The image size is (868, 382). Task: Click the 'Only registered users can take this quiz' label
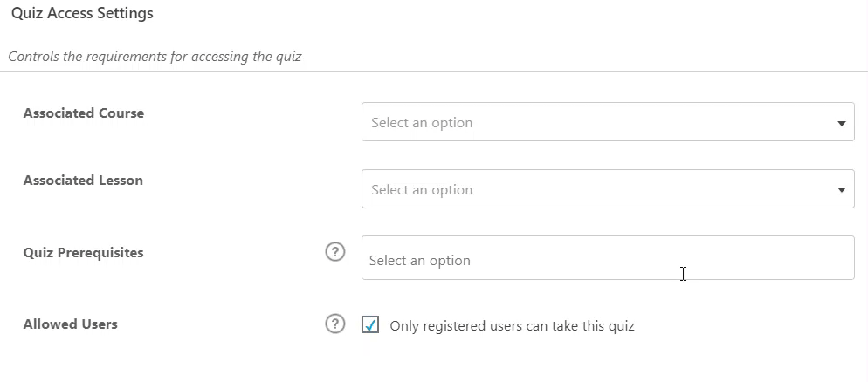click(512, 326)
